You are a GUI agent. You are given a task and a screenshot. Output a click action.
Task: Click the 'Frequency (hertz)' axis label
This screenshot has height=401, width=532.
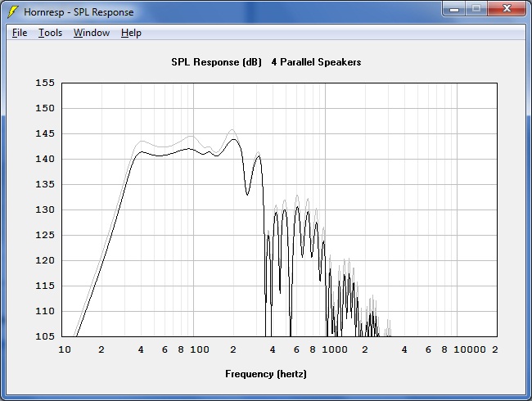[x=266, y=374]
